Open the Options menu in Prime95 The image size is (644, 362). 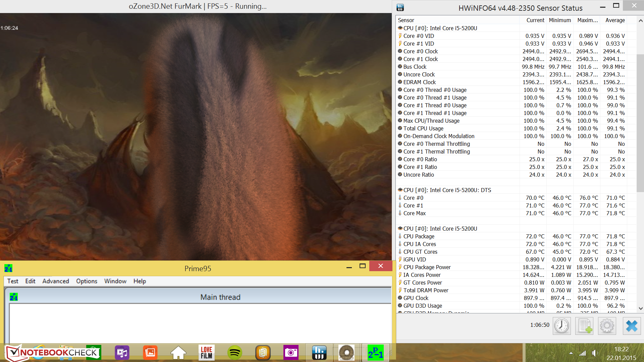[87, 281]
